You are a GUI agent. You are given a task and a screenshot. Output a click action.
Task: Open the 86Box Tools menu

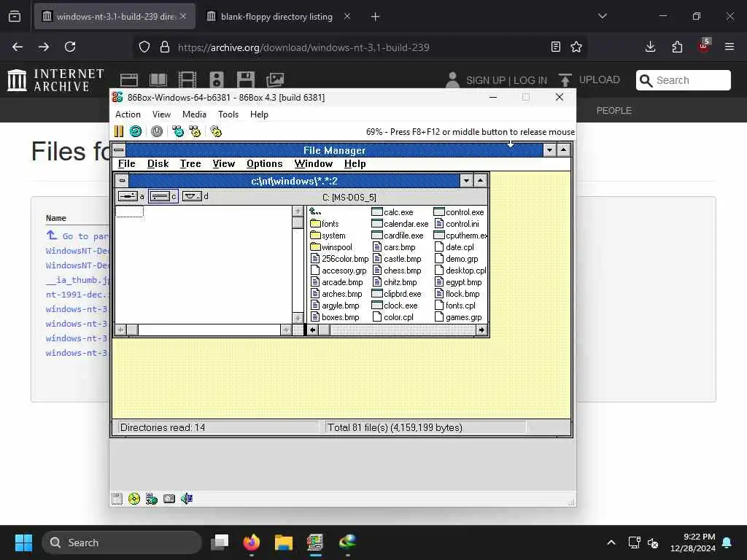pyautogui.click(x=228, y=114)
